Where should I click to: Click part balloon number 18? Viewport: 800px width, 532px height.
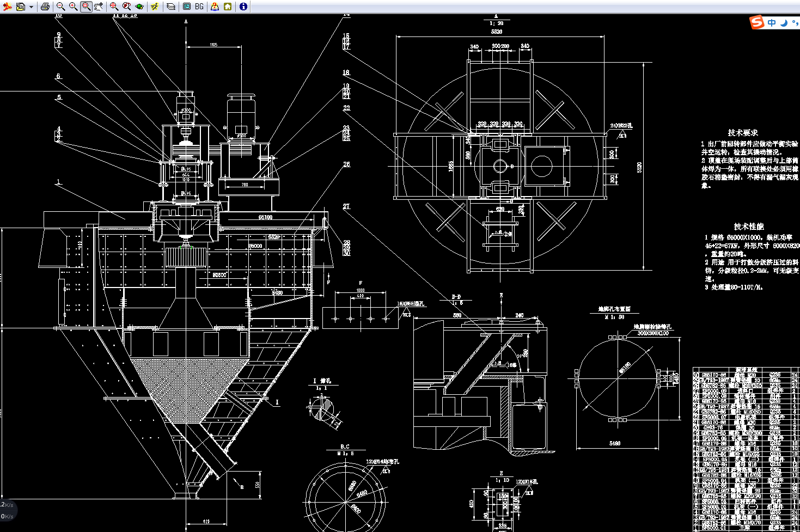click(x=346, y=72)
